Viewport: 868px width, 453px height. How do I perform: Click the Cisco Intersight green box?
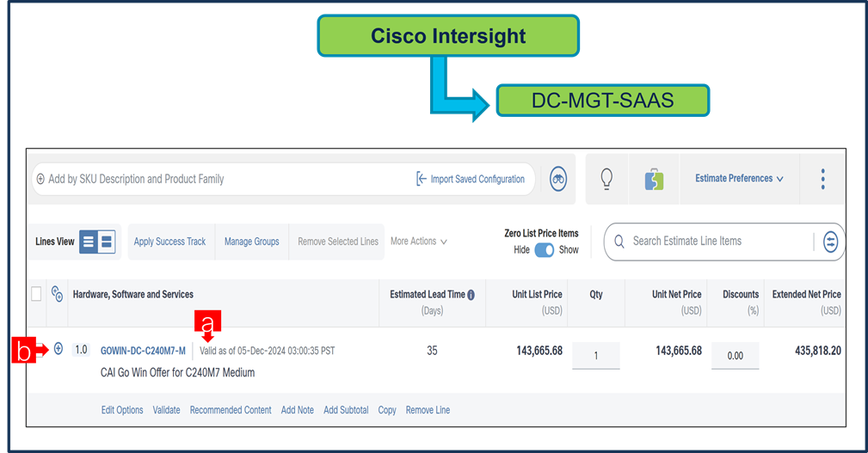click(x=448, y=36)
